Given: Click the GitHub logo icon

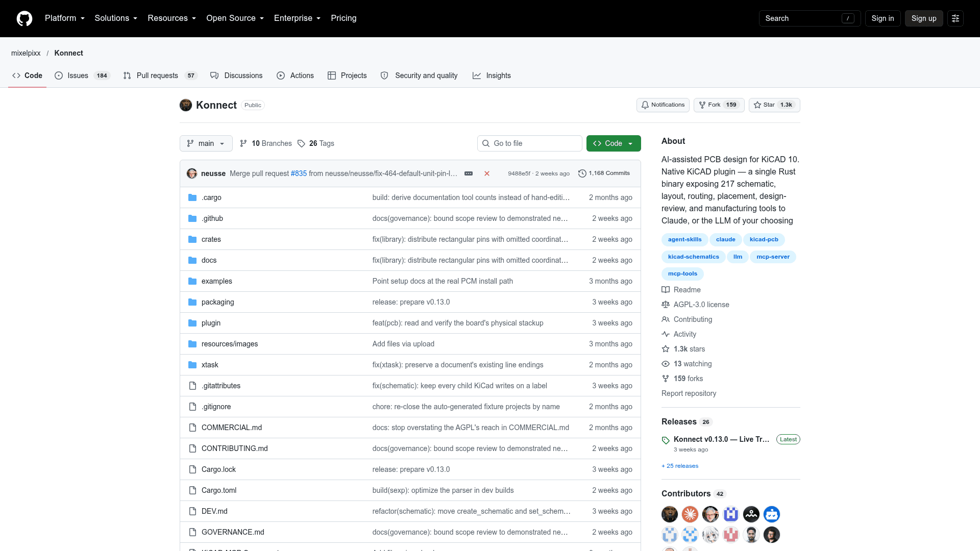Looking at the screenshot, I should pyautogui.click(x=24, y=18).
